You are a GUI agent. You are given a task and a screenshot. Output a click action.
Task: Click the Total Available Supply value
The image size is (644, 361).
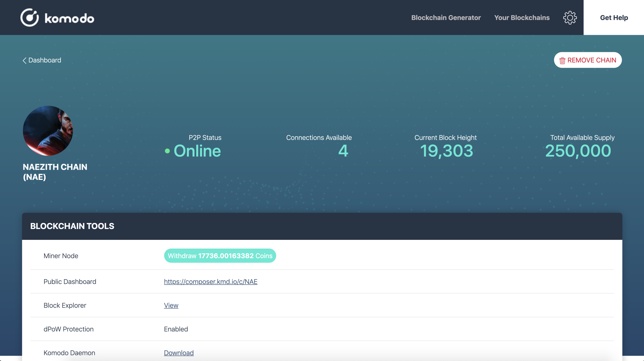(578, 151)
